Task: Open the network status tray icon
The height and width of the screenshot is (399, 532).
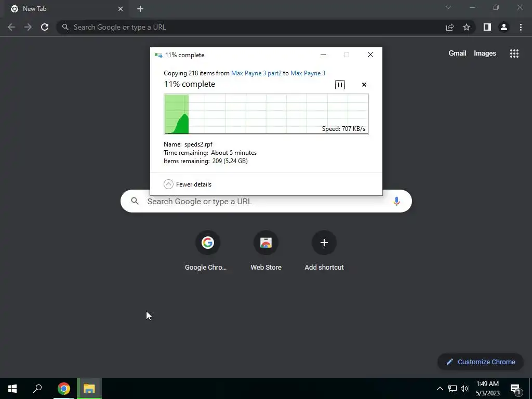Action: click(x=453, y=389)
